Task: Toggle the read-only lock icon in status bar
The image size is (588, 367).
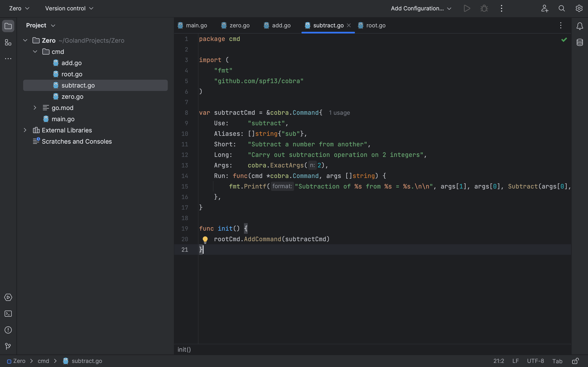Action: point(575,361)
